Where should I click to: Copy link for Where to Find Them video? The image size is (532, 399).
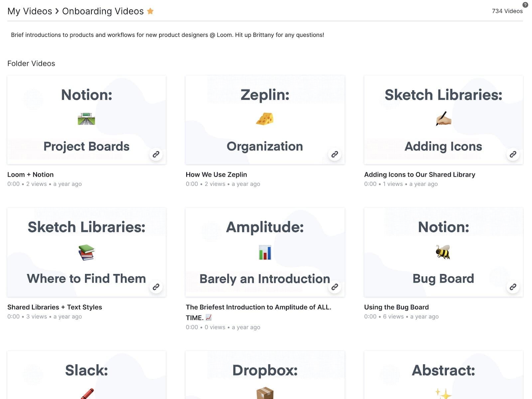[x=156, y=287]
